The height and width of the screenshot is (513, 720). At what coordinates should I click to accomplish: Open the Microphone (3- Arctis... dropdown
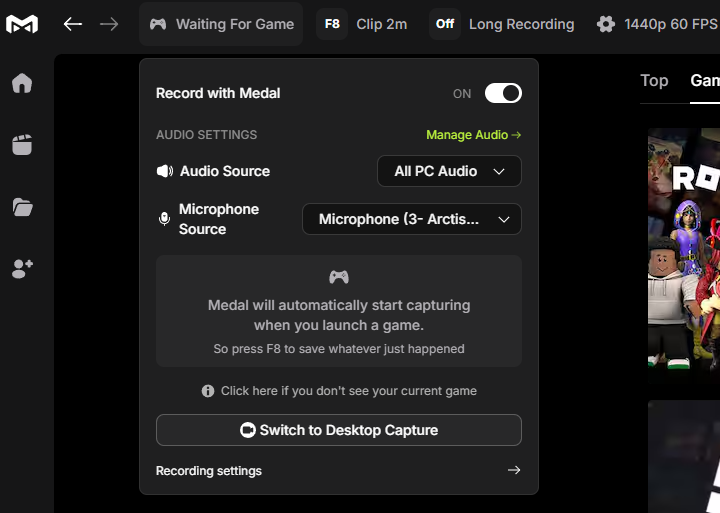412,219
